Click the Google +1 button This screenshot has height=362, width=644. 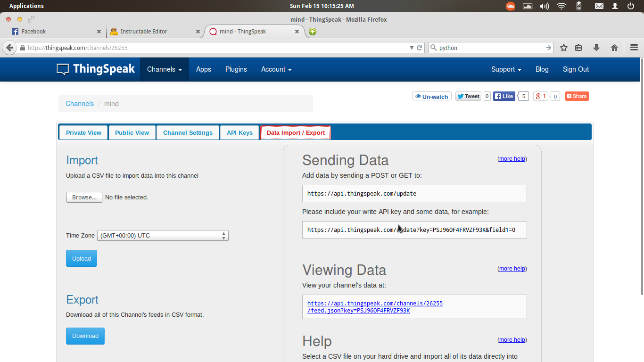[540, 96]
